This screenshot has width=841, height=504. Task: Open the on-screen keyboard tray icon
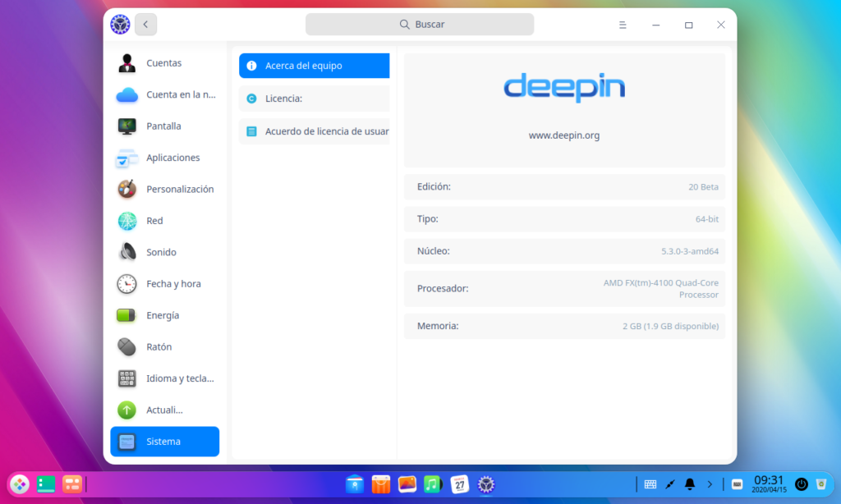(x=650, y=484)
